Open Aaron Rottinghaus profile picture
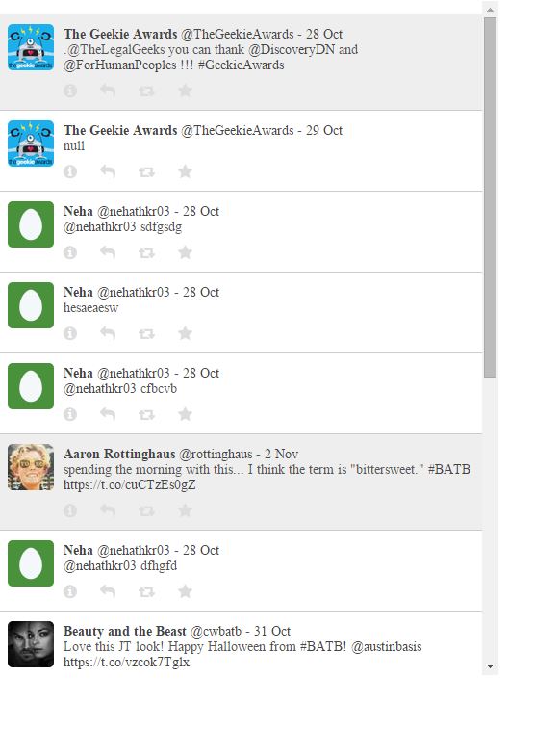The height and width of the screenshot is (756, 534). [31, 467]
